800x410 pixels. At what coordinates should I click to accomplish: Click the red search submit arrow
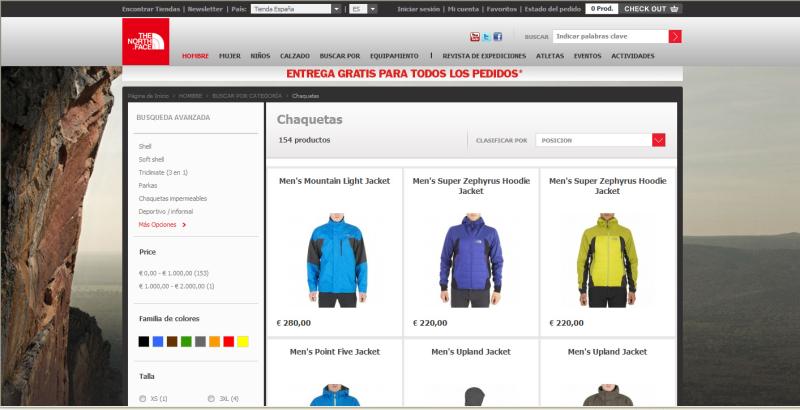click(x=675, y=36)
